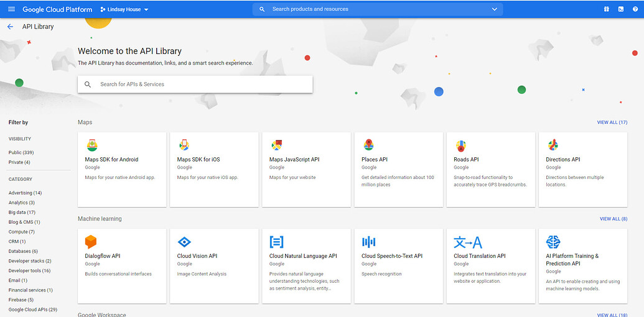This screenshot has width=644, height=317.
Task: Open Maps JavaScript API title
Action: pos(294,160)
